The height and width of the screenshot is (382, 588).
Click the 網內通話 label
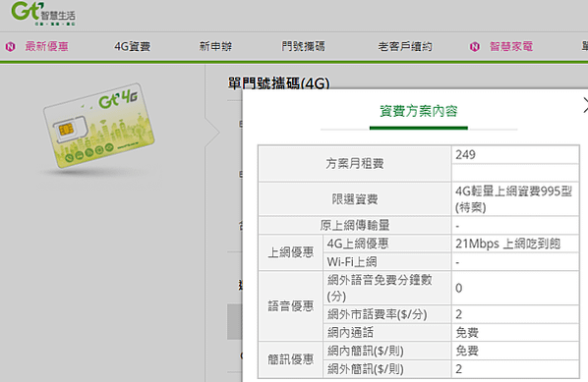tap(350, 333)
